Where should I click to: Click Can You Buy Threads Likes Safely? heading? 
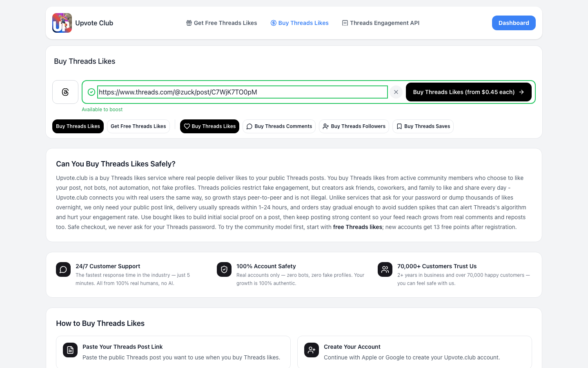pos(116,164)
